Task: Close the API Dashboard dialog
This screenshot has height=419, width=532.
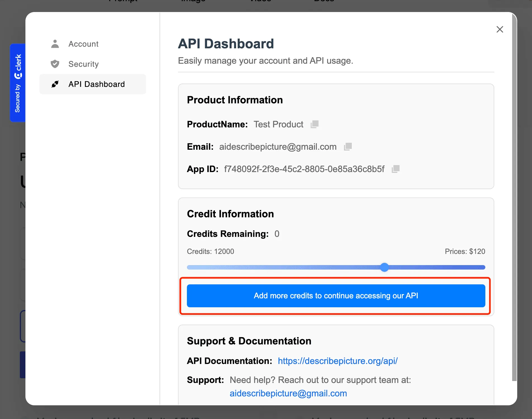Action: pos(500,29)
